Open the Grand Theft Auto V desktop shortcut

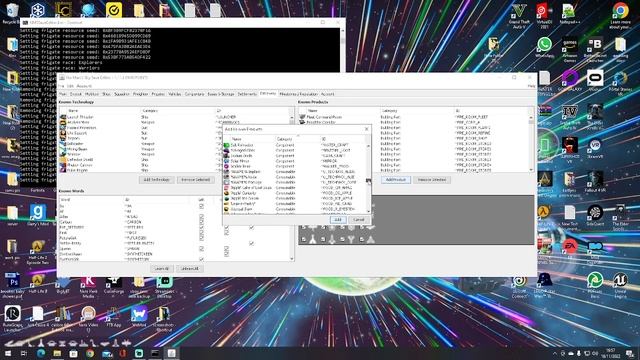click(x=519, y=11)
